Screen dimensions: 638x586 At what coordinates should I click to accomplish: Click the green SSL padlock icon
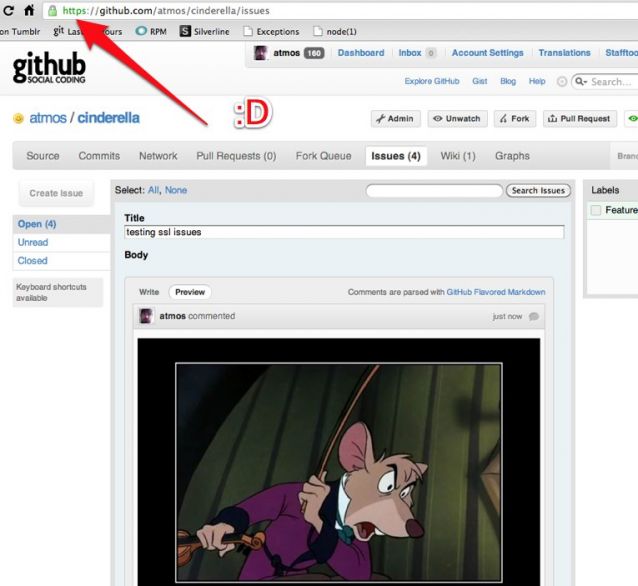(x=52, y=10)
